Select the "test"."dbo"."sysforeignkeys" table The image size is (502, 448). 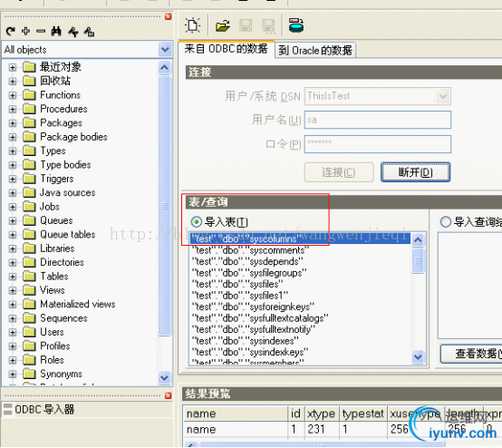pos(300,307)
